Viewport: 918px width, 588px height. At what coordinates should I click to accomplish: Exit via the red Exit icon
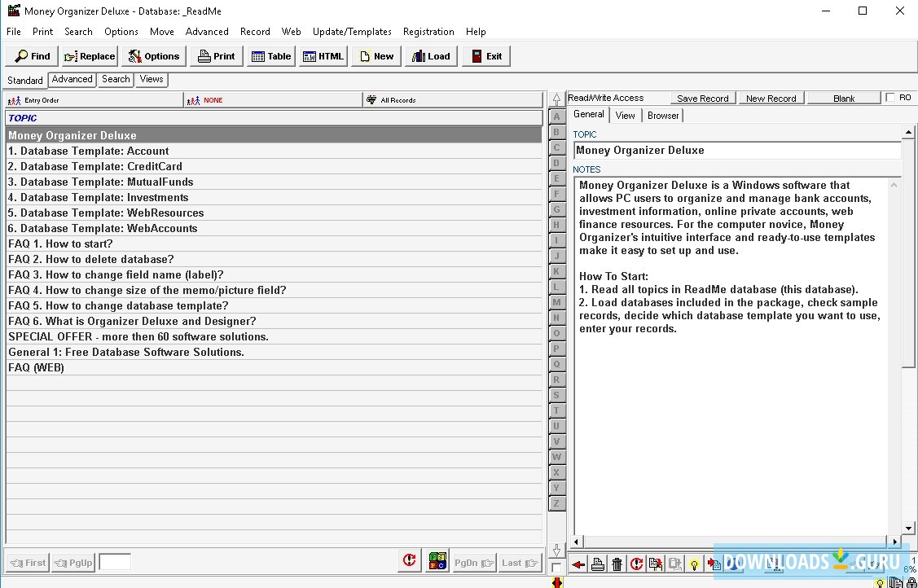(485, 55)
